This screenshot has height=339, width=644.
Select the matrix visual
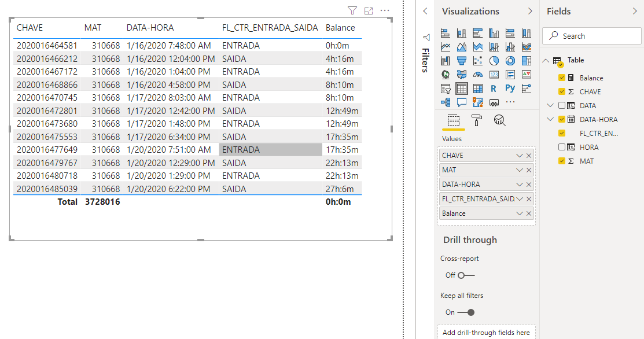point(478,89)
